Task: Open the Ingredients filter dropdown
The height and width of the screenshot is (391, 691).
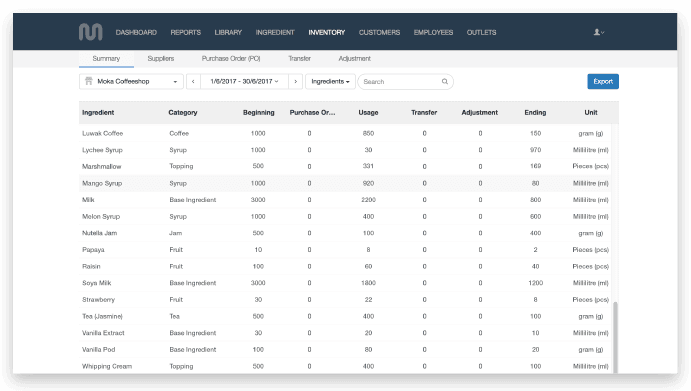Action: pyautogui.click(x=330, y=82)
